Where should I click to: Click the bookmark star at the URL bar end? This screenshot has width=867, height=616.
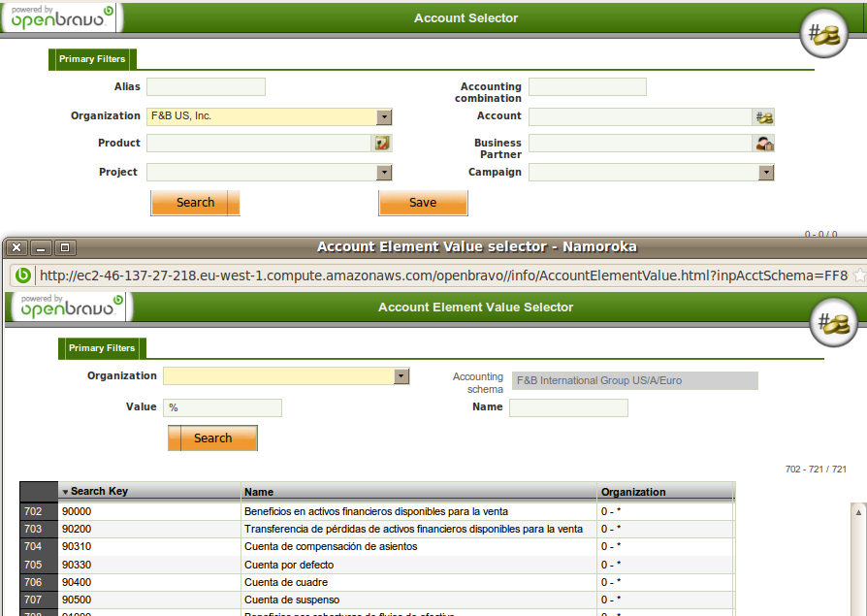pos(860,276)
